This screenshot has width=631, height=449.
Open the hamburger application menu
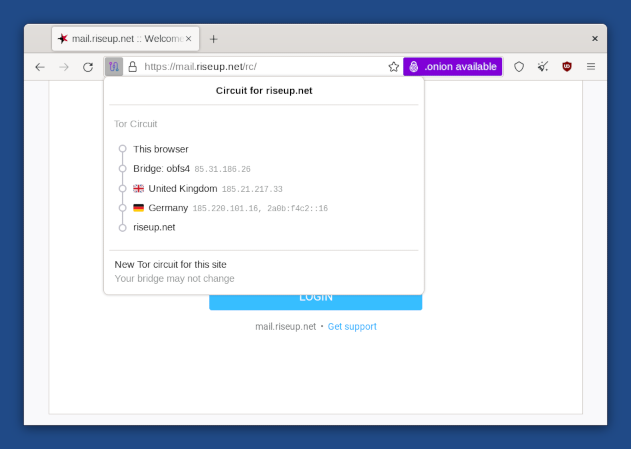pos(591,67)
